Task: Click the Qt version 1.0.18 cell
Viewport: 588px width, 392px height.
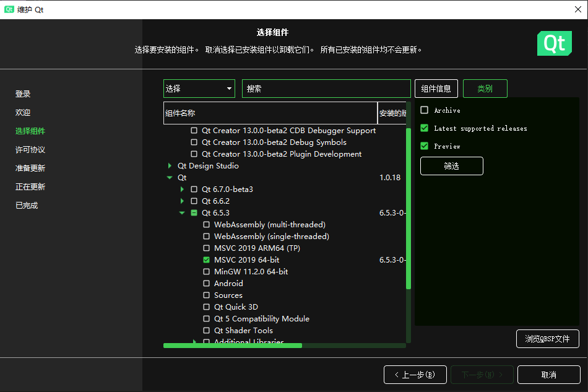Action: pyautogui.click(x=390, y=178)
